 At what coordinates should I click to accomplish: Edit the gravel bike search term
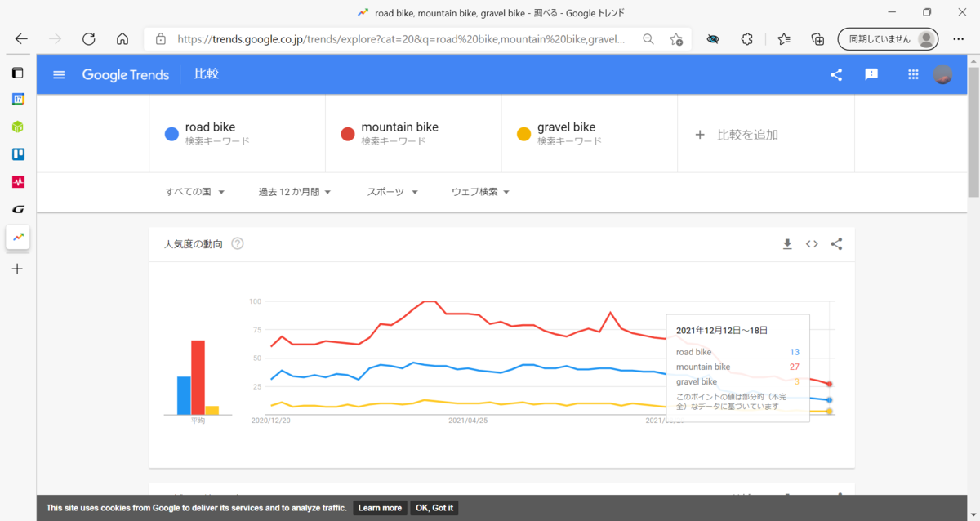(x=589, y=134)
